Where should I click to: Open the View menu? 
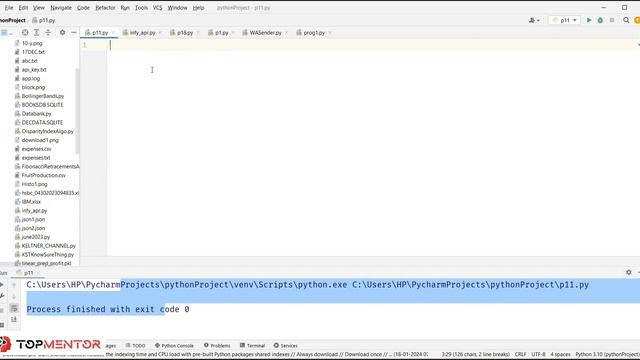[39, 8]
